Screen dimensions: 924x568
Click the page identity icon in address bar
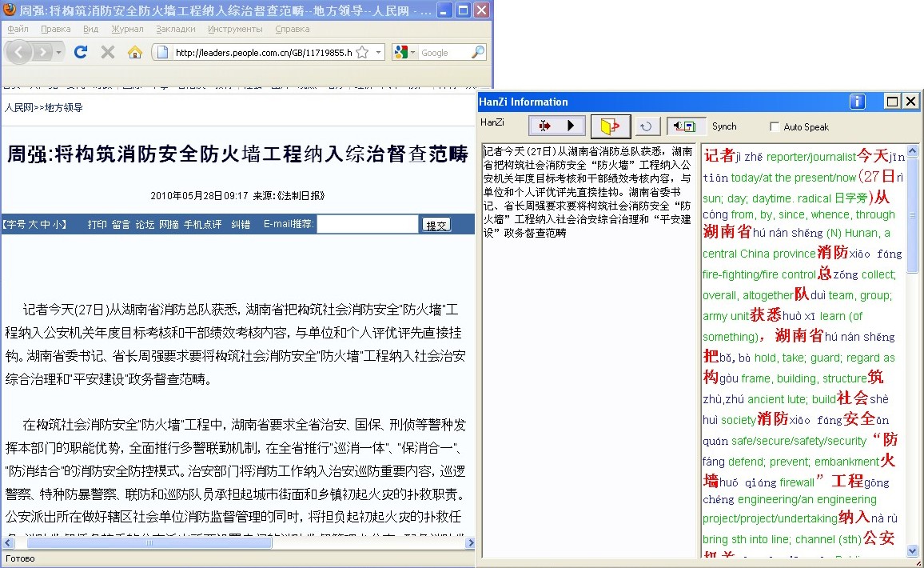pos(162,53)
